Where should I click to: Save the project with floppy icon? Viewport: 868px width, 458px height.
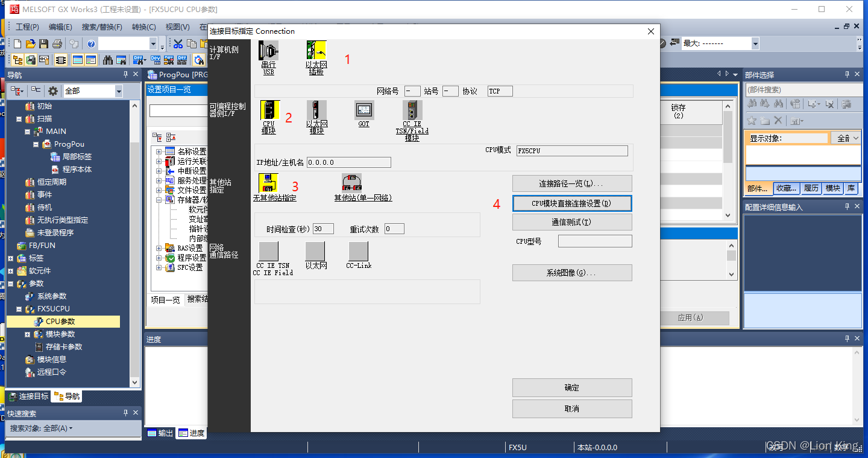pyautogui.click(x=43, y=43)
